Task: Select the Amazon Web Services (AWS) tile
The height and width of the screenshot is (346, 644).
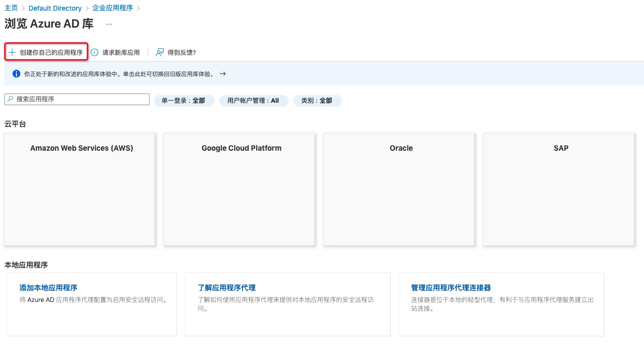Action: click(x=79, y=189)
